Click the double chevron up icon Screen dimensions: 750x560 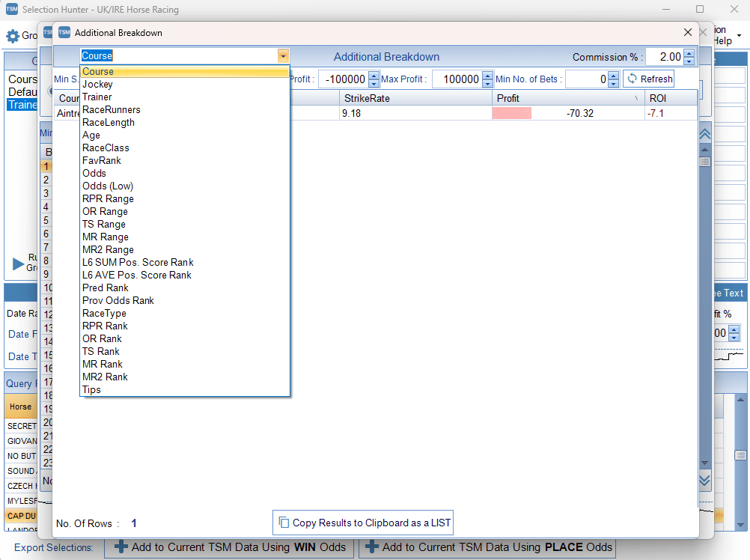coord(704,135)
